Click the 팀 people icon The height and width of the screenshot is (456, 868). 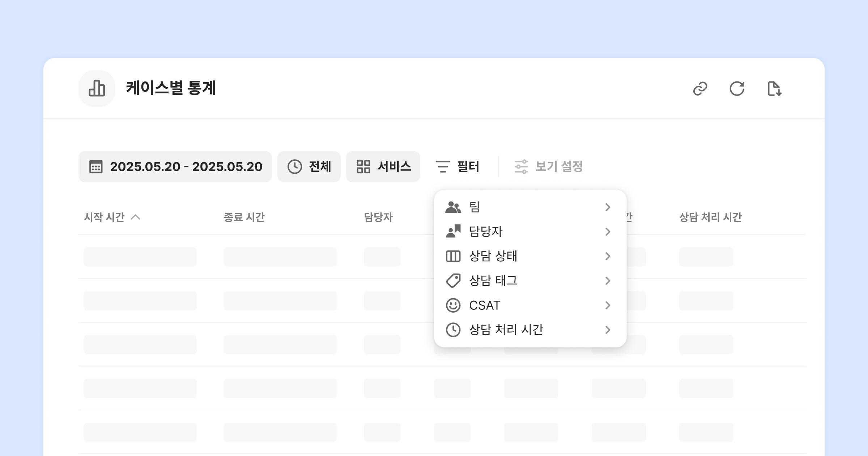click(453, 207)
